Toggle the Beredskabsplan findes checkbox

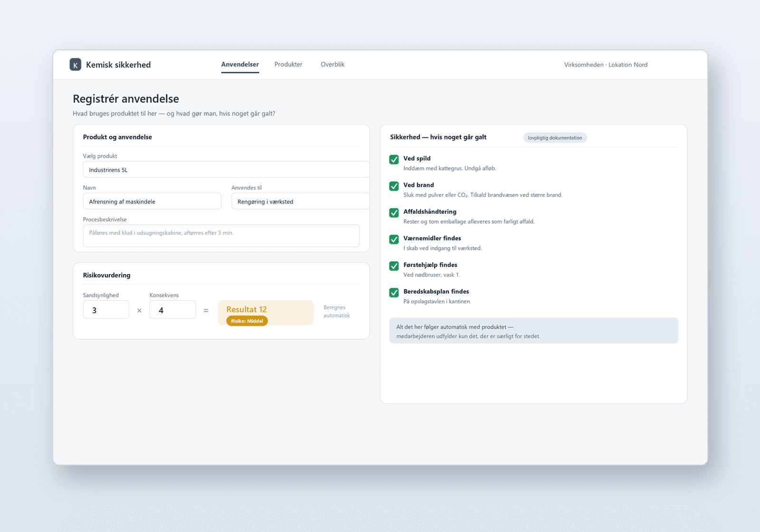tap(394, 293)
